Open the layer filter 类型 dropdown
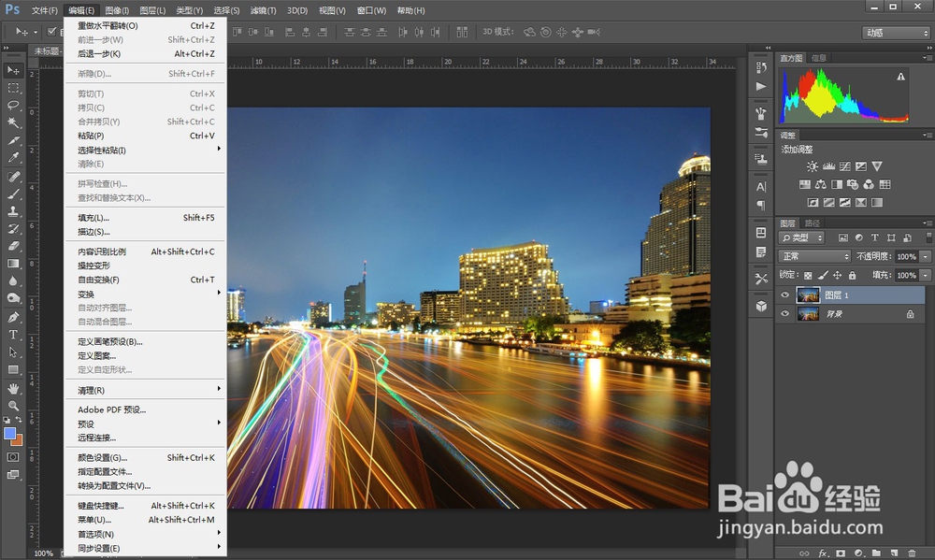Screen dimensions: 935x560 click(801, 238)
